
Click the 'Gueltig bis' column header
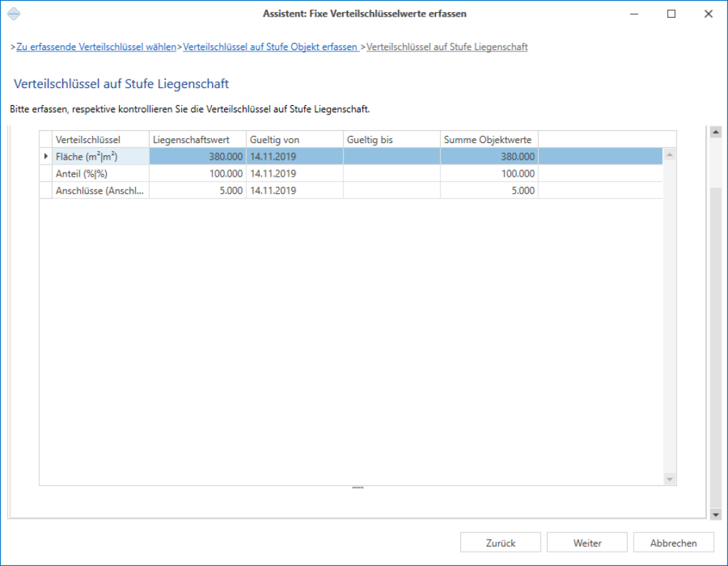(x=392, y=140)
